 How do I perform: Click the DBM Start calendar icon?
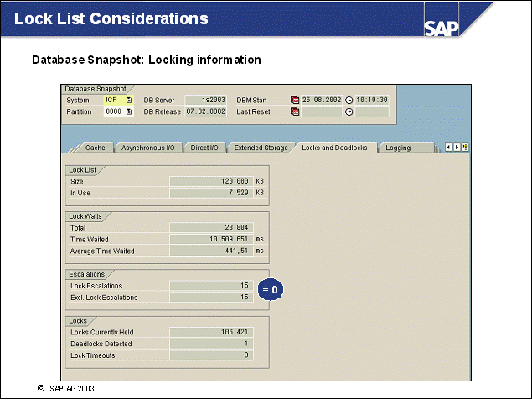pos(294,100)
